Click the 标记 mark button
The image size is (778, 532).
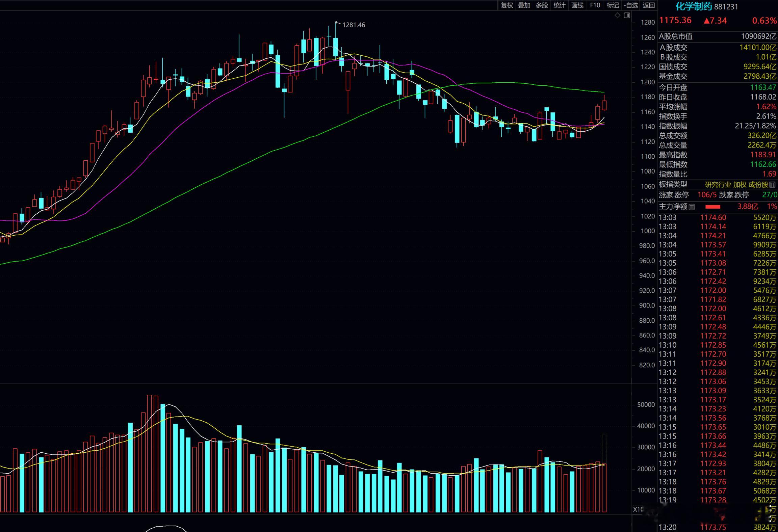[613, 5]
